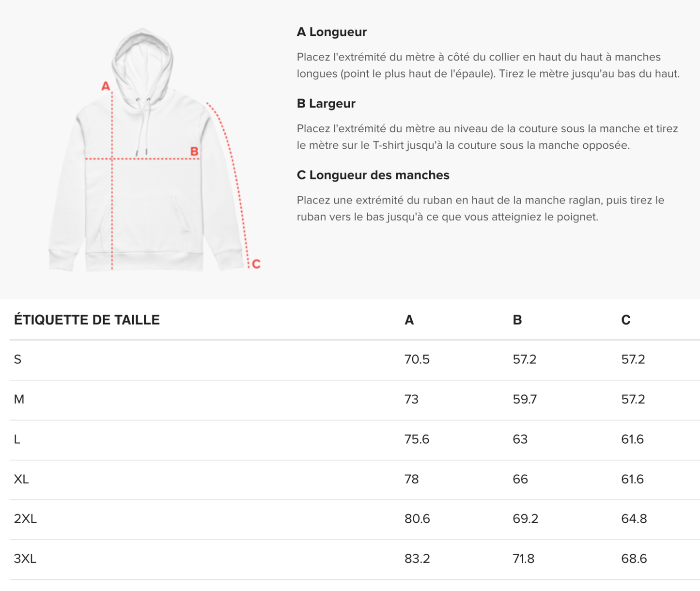Select the 3XL size row label
This screenshot has width=700, height=591.
pos(25,559)
